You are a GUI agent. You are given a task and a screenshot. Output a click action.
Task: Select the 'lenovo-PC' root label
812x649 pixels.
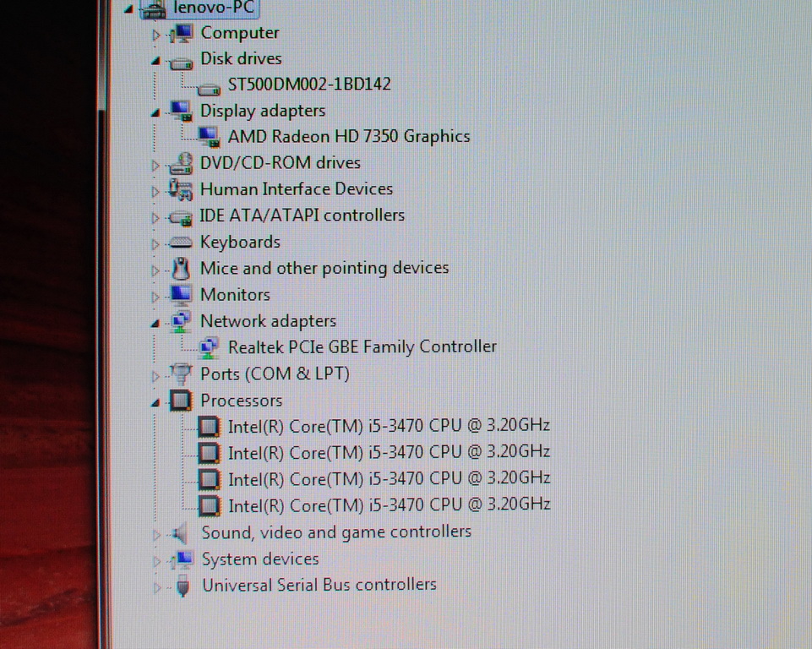point(214,8)
